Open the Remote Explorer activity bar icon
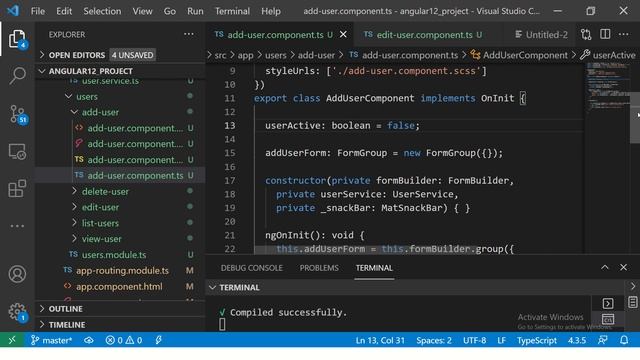Image resolution: width=640 pixels, height=360 pixels. [x=17, y=151]
